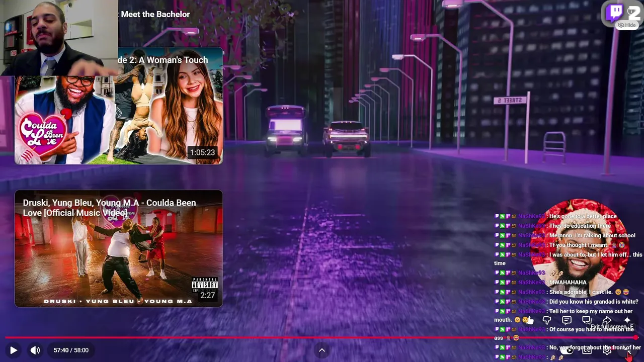This screenshot has height=362, width=644.
Task: Open 'A Woman's Touch' suggested video
Action: 119,106
